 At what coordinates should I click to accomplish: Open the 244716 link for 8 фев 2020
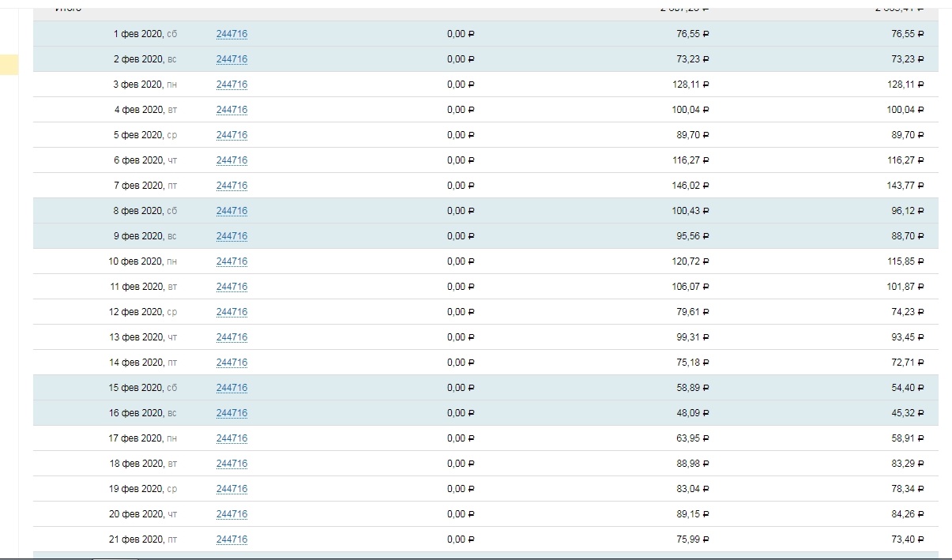[231, 211]
